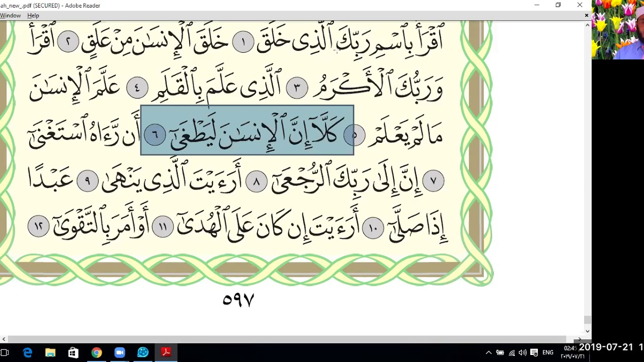Close the document with the menu-bar X
Image resolution: width=644 pixels, height=362 pixels.
(586, 16)
